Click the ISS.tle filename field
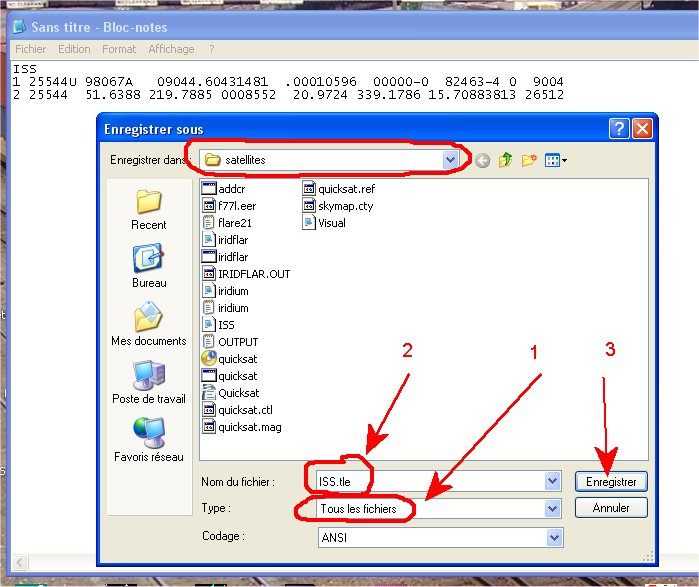 coord(438,481)
